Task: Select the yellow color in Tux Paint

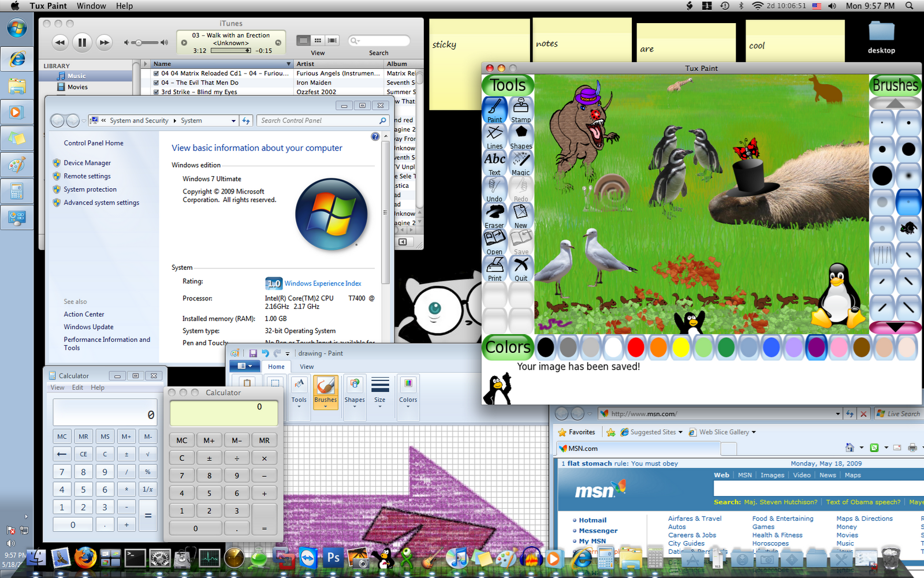Action: click(x=681, y=347)
